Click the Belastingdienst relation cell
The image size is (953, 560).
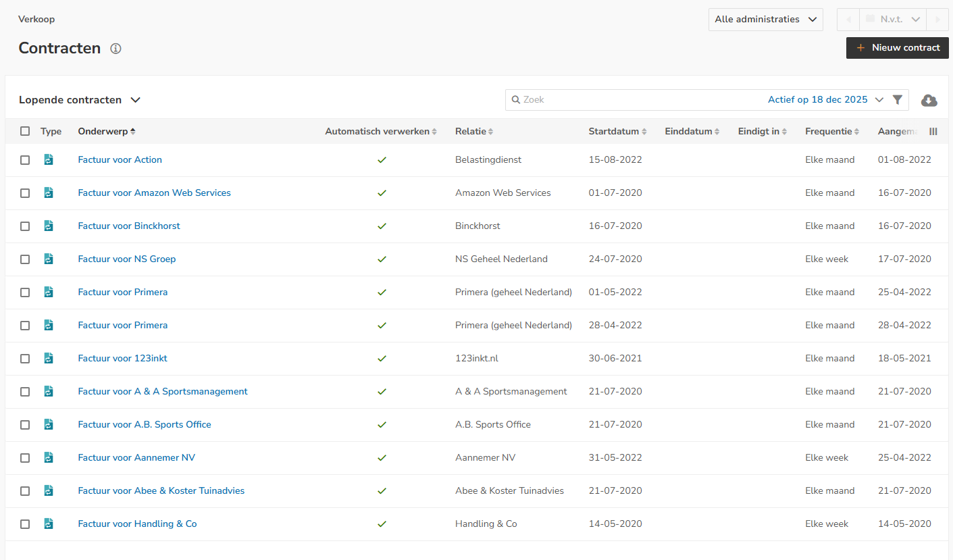point(488,160)
